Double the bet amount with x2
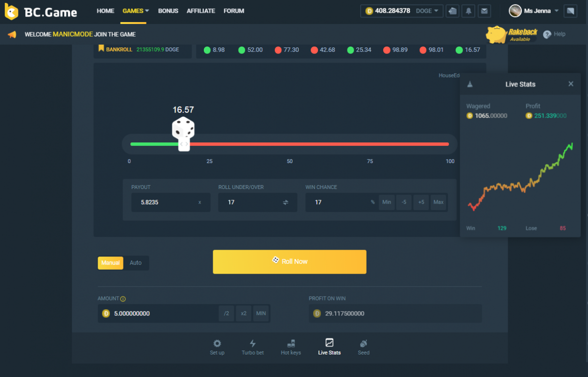 244,313
